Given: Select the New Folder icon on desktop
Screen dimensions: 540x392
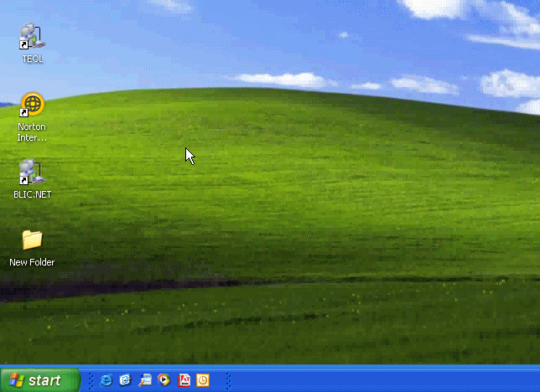Looking at the screenshot, I should (32, 240).
